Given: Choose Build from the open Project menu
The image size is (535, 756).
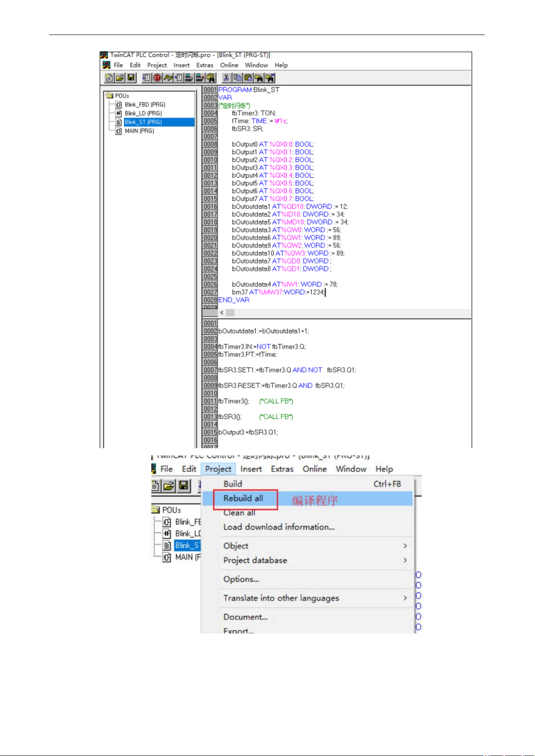Looking at the screenshot, I should pyautogui.click(x=307, y=484).
